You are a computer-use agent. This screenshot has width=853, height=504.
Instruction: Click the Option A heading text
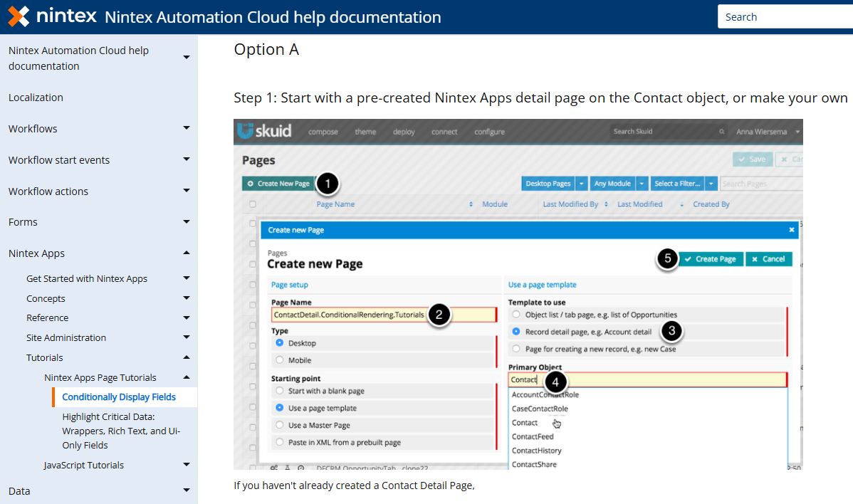266,50
